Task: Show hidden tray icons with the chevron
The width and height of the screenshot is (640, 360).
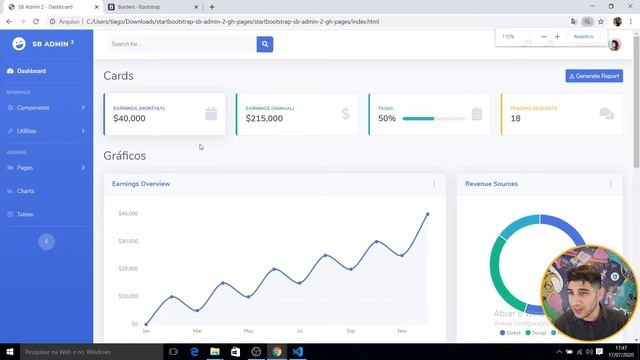Action: point(559,351)
